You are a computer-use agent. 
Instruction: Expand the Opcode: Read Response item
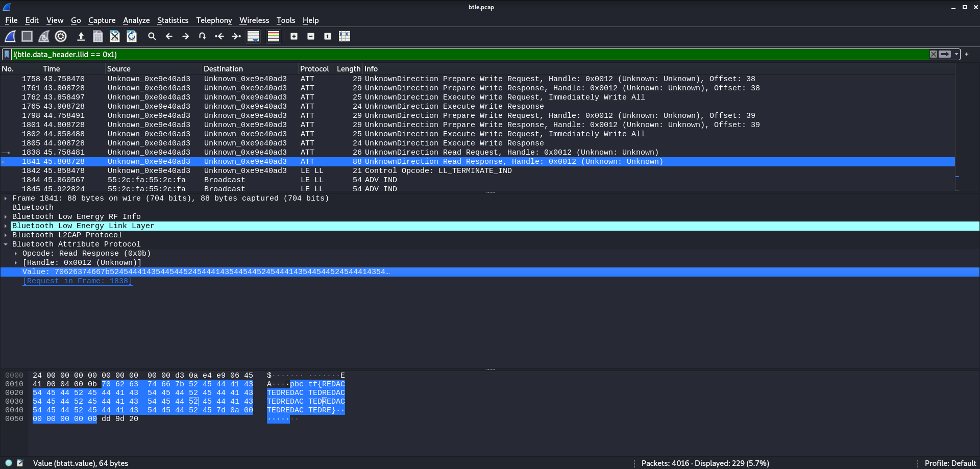pos(16,254)
